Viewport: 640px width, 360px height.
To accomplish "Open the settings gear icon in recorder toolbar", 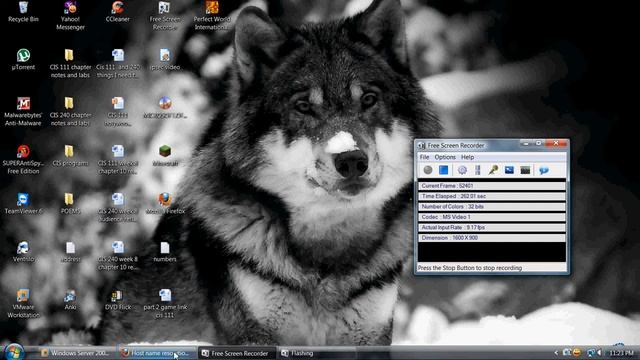I will tap(462, 170).
